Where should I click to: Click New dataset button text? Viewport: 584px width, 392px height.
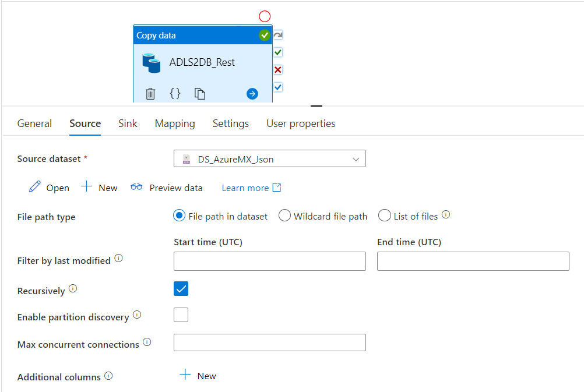pyautogui.click(x=108, y=188)
